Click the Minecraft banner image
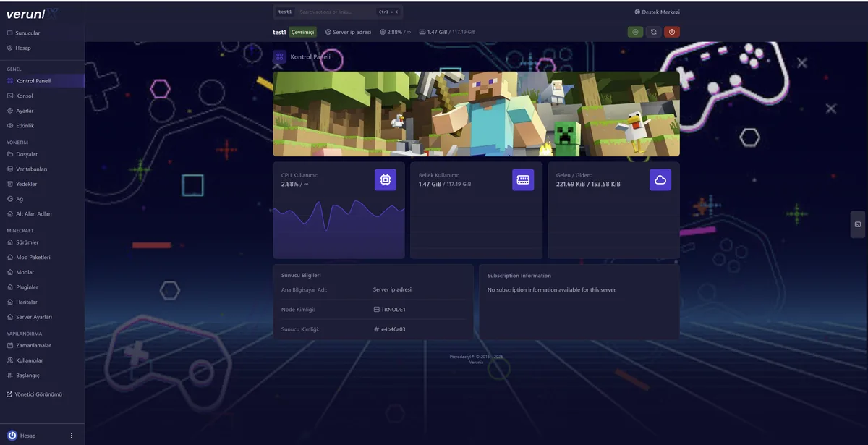The width and height of the screenshot is (868, 445). click(x=476, y=114)
